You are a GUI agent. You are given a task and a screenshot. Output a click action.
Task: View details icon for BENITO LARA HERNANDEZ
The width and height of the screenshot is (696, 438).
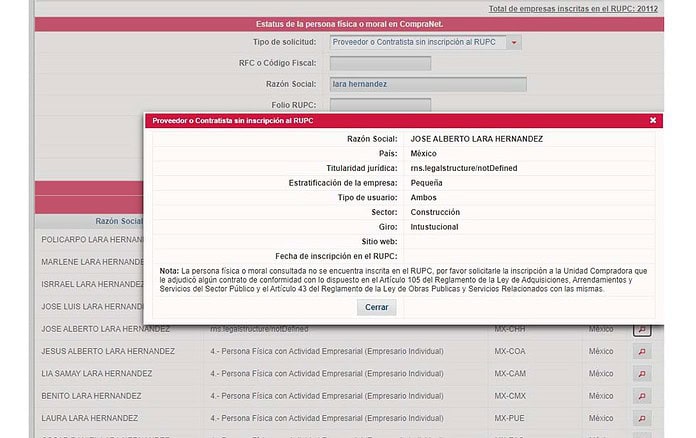(641, 395)
